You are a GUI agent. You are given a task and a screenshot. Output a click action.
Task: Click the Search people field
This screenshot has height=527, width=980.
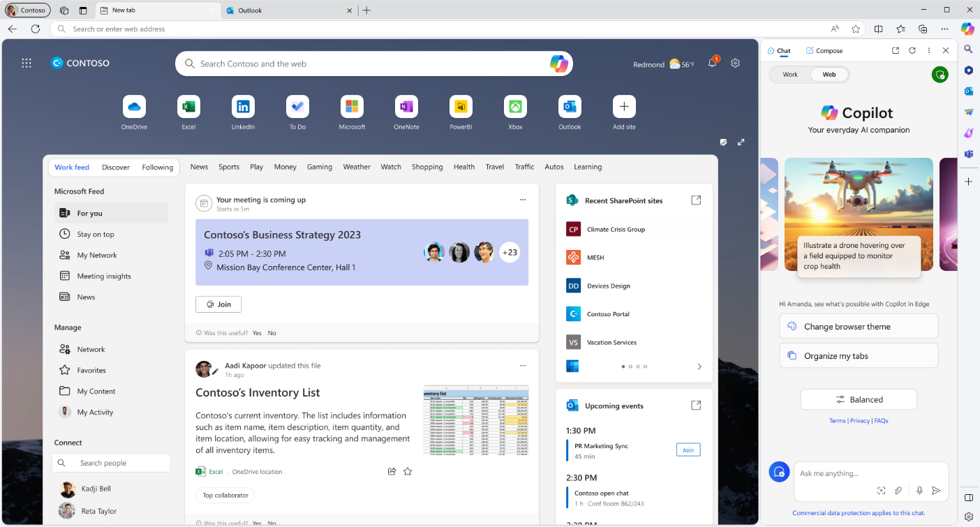[x=111, y=463]
